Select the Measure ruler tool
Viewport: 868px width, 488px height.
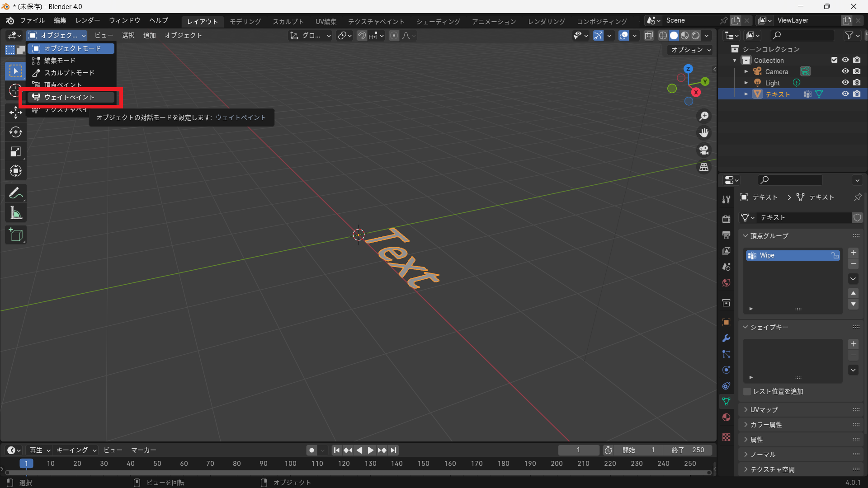pos(16,213)
